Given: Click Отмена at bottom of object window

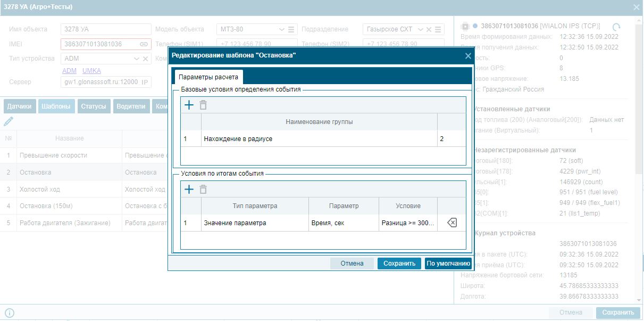Looking at the screenshot, I should [x=571, y=312].
